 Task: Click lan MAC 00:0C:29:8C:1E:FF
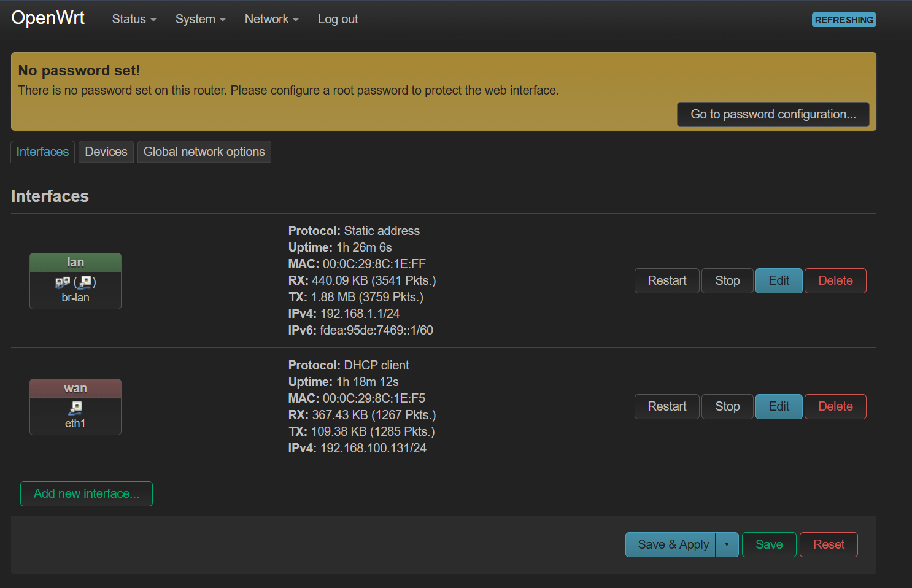pos(374,264)
